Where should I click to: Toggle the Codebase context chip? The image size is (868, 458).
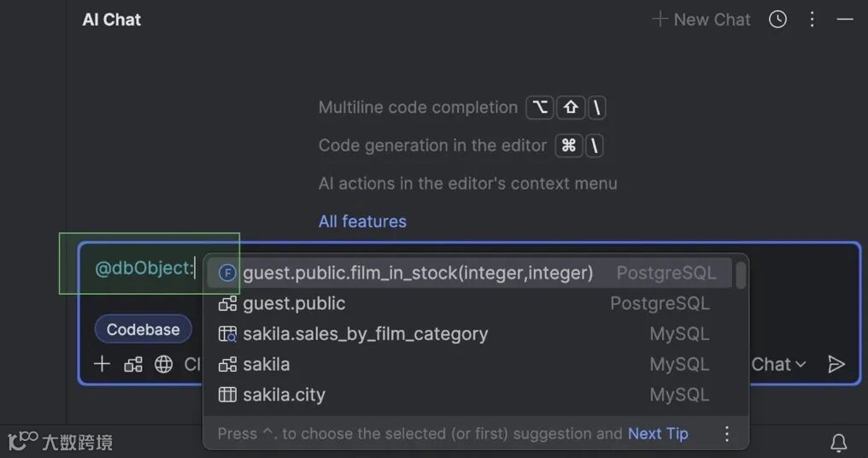coord(143,330)
